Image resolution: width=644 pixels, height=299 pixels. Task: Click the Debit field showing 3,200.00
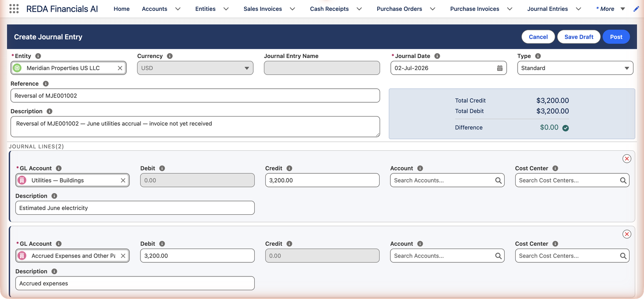tap(197, 255)
